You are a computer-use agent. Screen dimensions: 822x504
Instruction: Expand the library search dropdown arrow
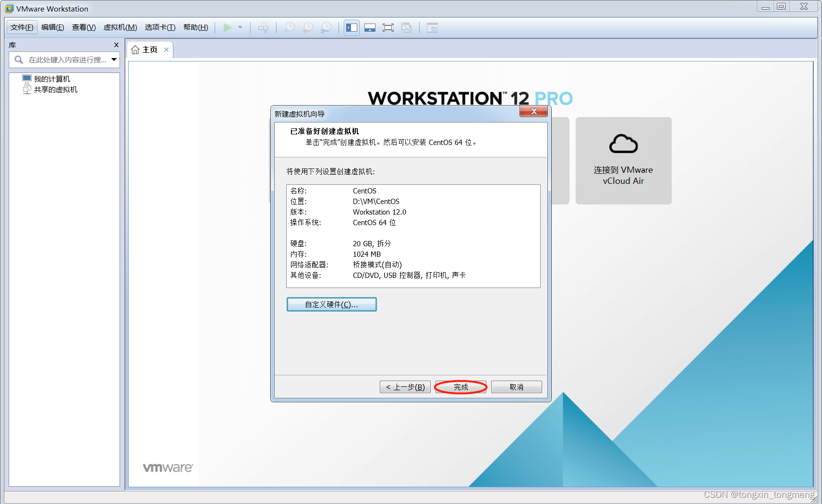114,60
